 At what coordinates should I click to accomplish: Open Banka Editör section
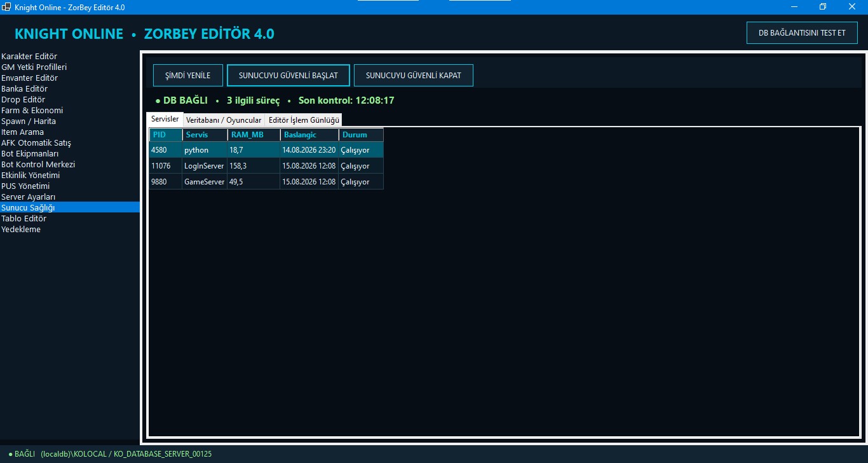pos(70,88)
